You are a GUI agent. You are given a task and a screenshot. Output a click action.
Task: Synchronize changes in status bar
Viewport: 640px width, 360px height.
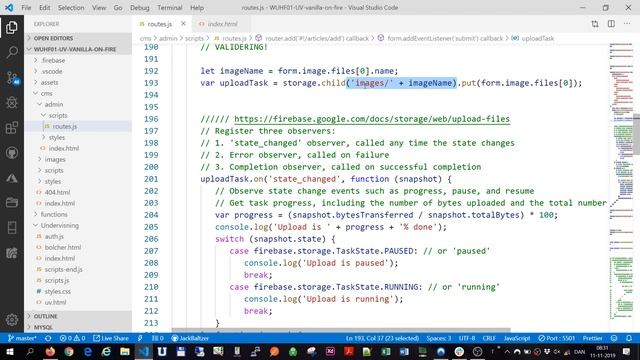(x=48, y=338)
